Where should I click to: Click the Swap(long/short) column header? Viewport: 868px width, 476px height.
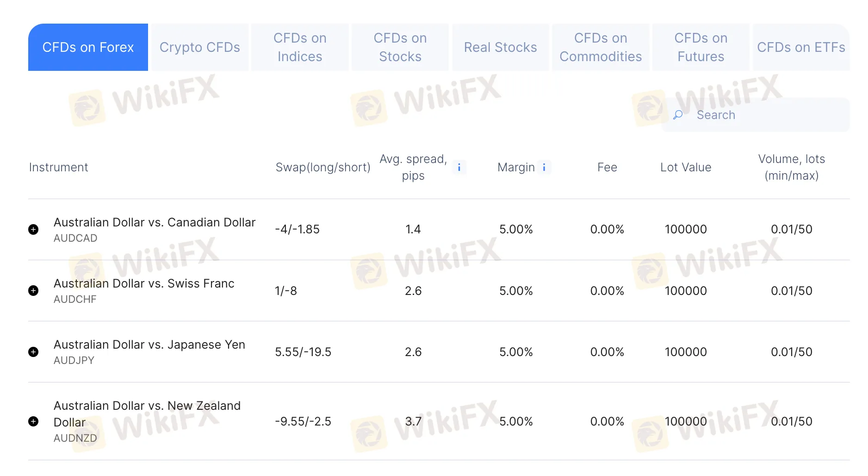[323, 167]
